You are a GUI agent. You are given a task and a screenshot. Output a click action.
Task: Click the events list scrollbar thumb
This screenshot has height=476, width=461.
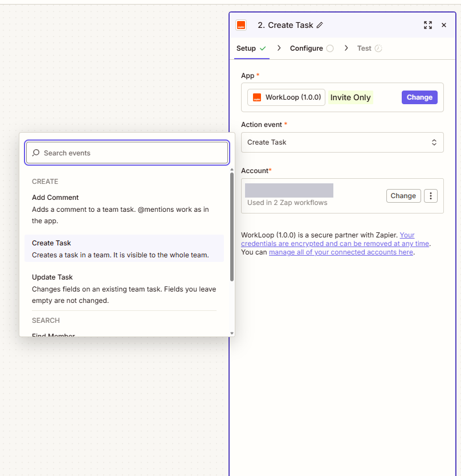(x=232, y=227)
